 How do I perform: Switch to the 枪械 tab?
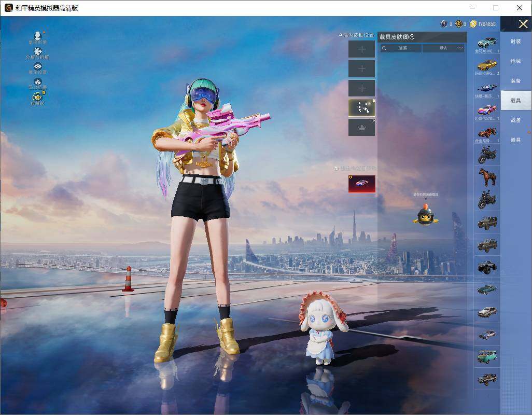point(516,61)
